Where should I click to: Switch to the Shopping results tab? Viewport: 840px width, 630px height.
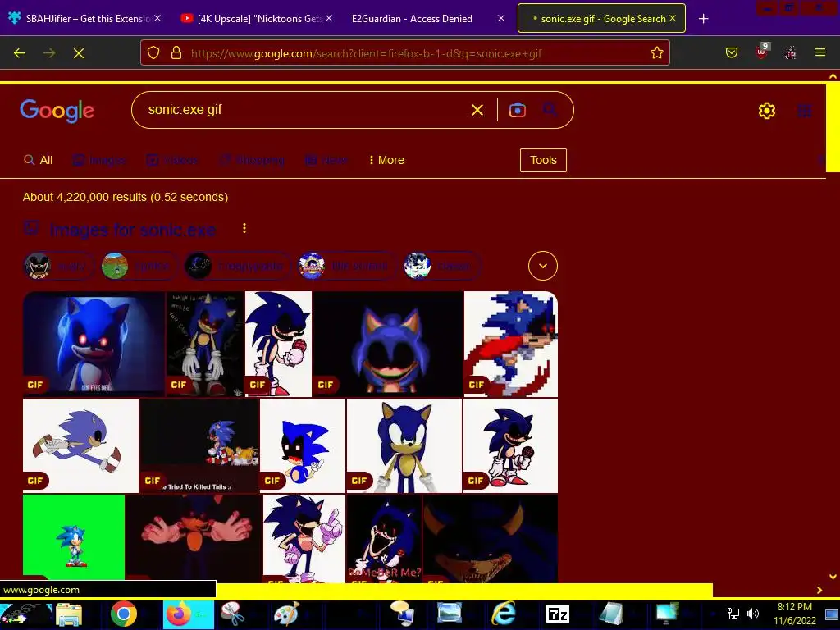pyautogui.click(x=252, y=160)
